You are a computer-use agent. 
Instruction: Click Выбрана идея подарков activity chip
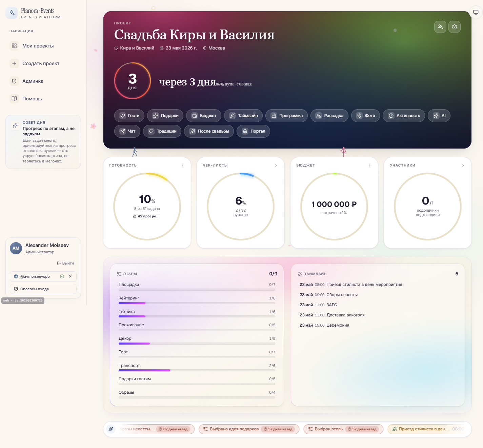[x=249, y=429]
